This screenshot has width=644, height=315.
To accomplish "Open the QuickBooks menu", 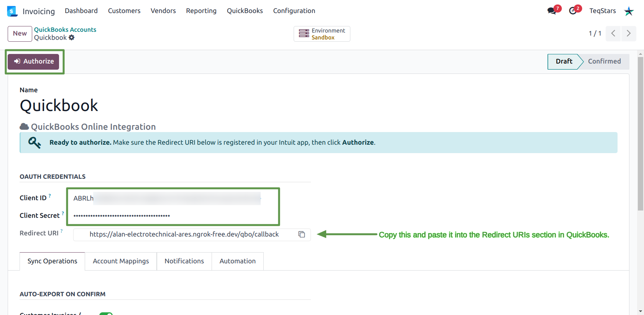I will tap(245, 11).
